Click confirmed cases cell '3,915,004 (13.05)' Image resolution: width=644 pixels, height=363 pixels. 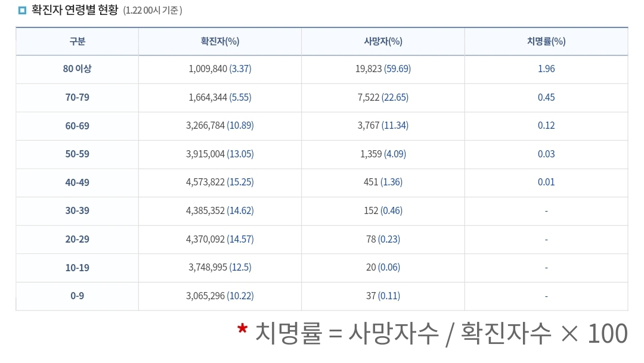tap(219, 154)
